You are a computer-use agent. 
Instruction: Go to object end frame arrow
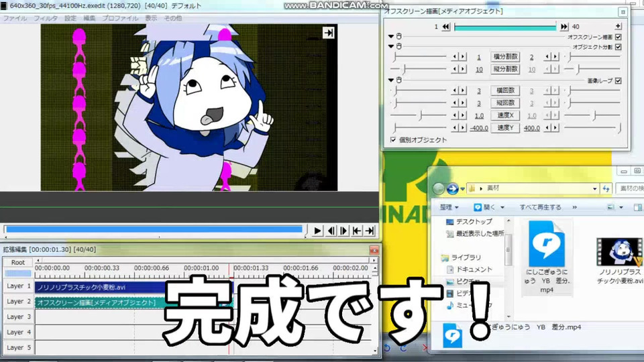pyautogui.click(x=564, y=27)
